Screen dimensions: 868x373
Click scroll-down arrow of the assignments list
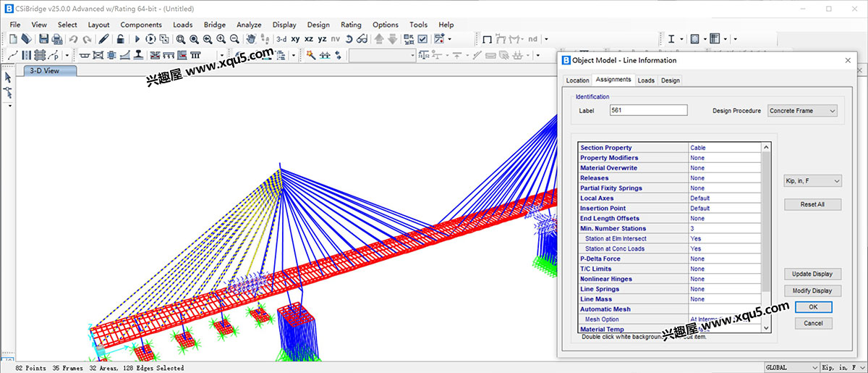[x=767, y=328]
